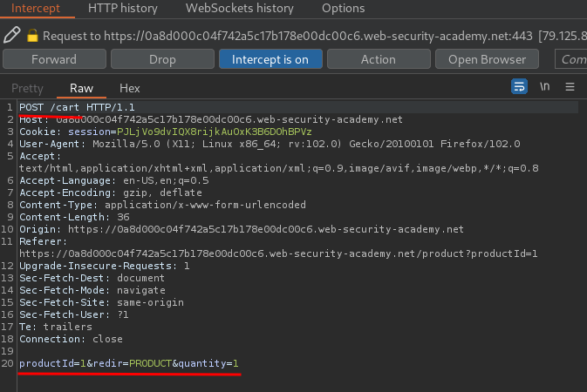Click the Open Browser button
This screenshot has width=587, height=392.
(x=487, y=59)
